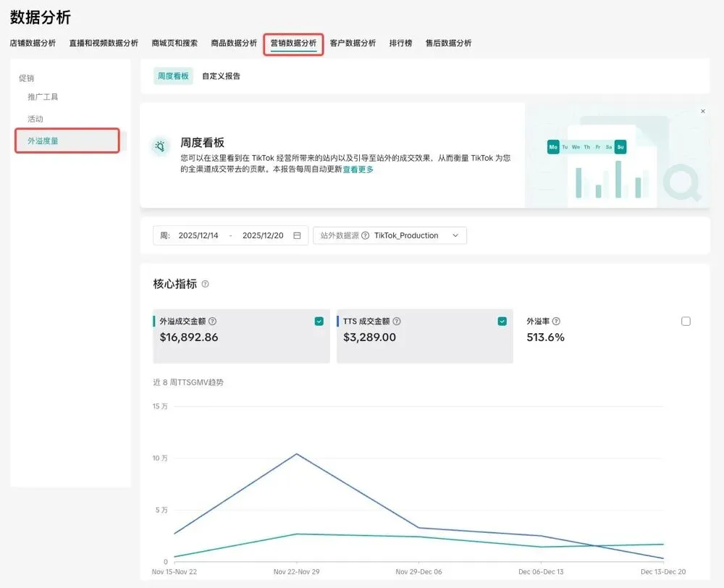Click the Nov 22-Nov 29 peak on chart
The image size is (724, 588).
(x=297, y=454)
